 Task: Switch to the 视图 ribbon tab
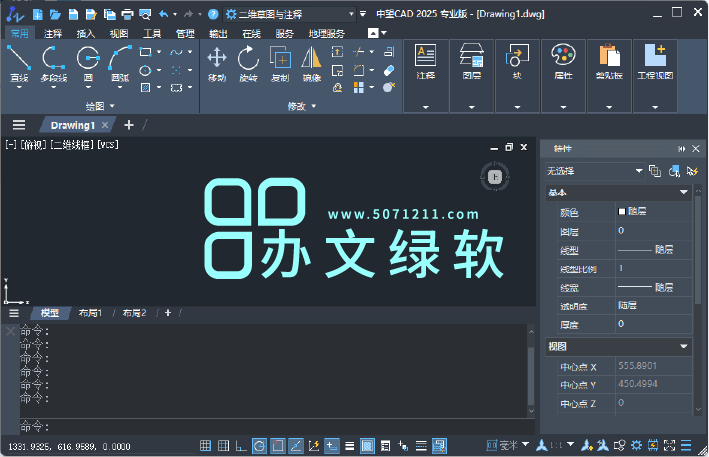pos(119,33)
